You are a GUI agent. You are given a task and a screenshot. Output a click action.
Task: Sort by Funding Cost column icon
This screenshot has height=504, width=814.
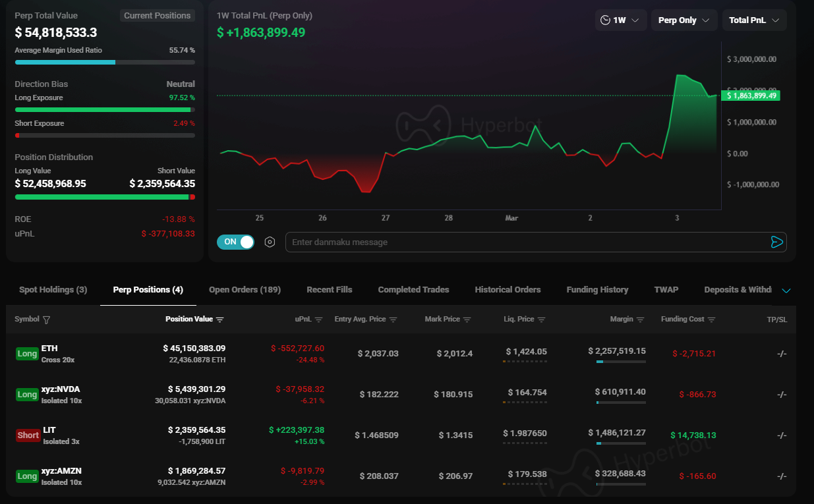point(712,320)
